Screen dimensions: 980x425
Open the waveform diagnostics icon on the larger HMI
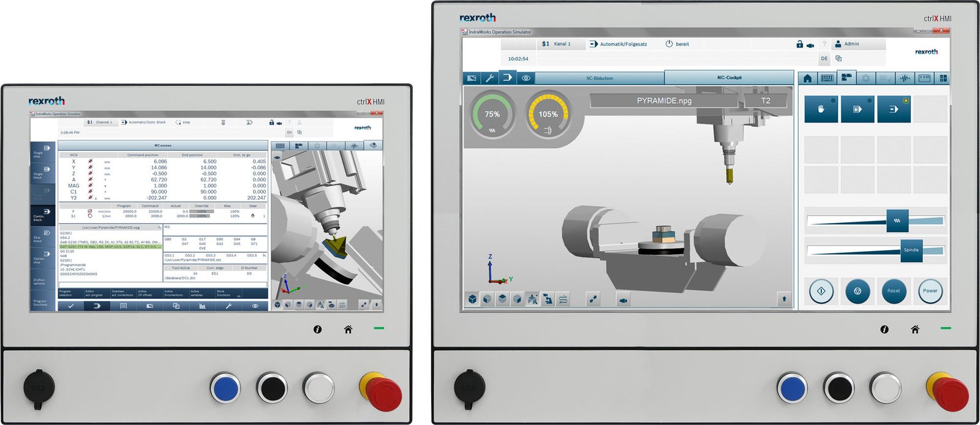tap(905, 78)
